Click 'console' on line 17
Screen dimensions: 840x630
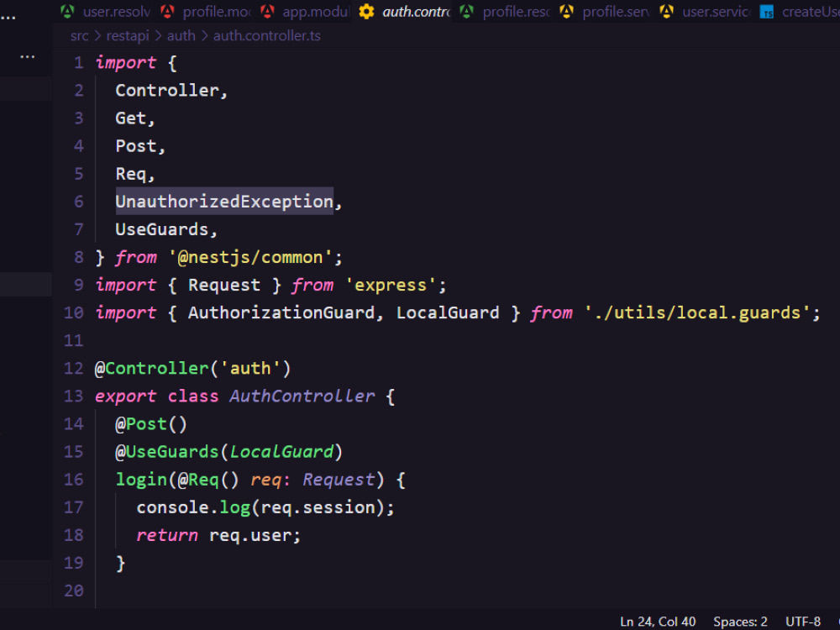(172, 508)
